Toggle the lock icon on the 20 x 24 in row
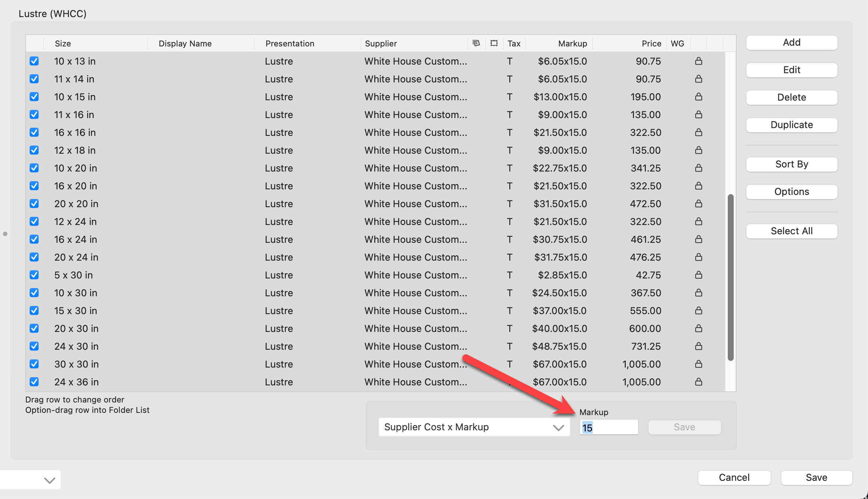 tap(698, 257)
